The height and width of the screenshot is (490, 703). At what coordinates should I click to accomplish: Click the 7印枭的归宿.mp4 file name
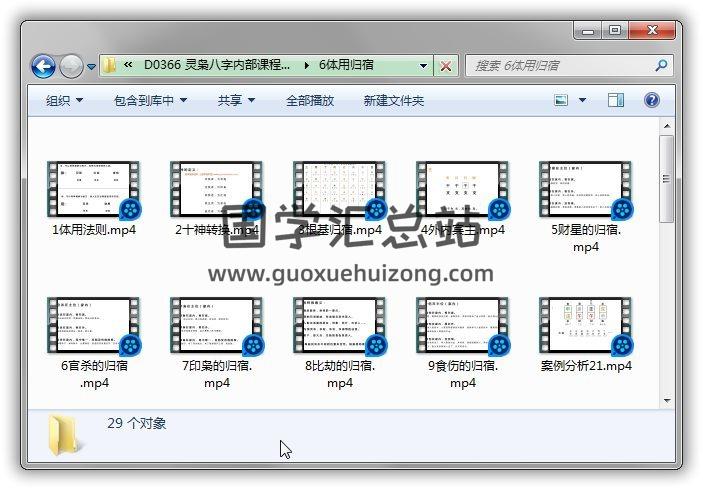tap(217, 374)
